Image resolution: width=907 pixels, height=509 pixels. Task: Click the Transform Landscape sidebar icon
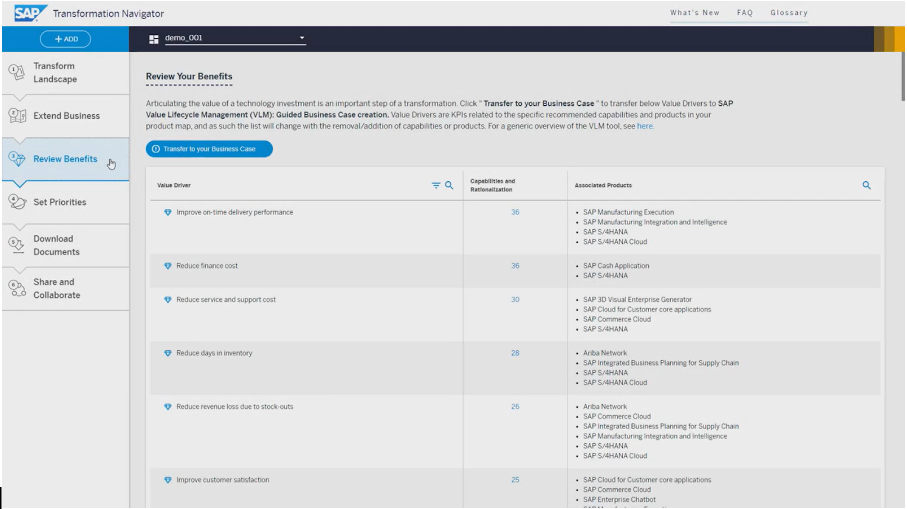point(16,72)
